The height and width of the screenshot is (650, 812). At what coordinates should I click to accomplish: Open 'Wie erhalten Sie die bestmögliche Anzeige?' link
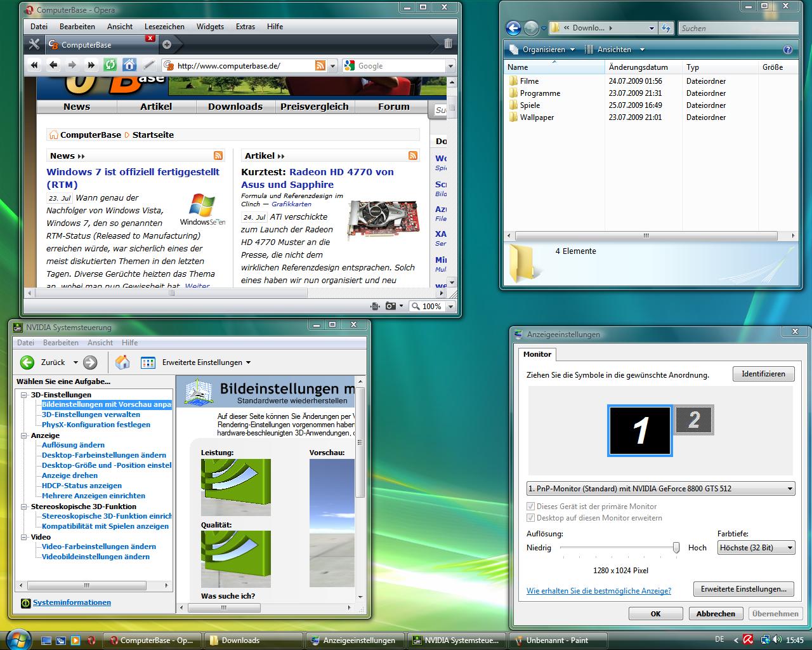tap(599, 591)
